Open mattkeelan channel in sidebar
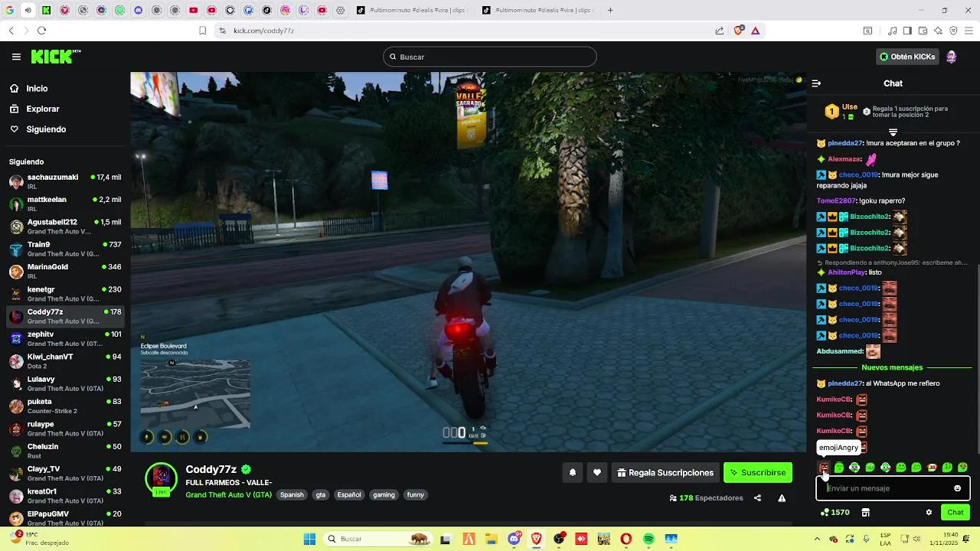Screen dimensions: 980x551 coord(65,204)
